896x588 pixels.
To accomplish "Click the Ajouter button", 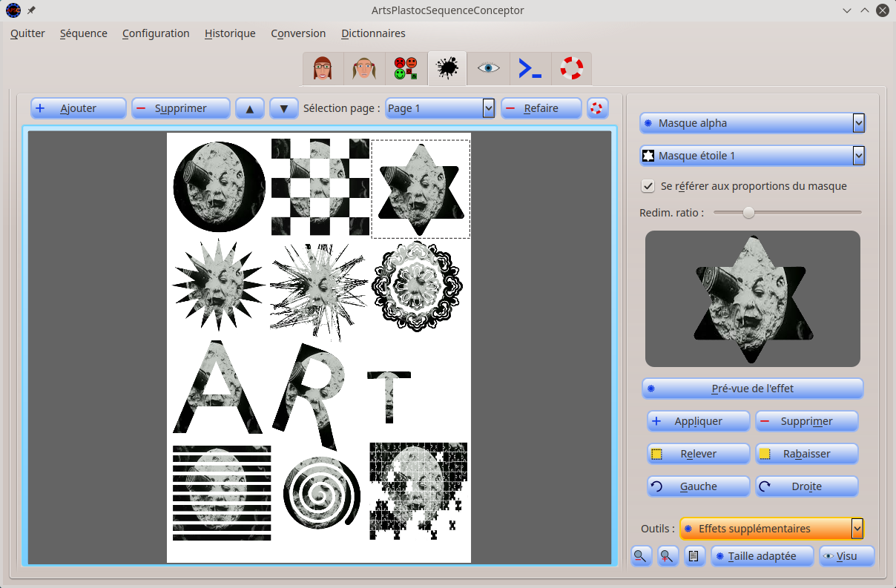I will 79,108.
